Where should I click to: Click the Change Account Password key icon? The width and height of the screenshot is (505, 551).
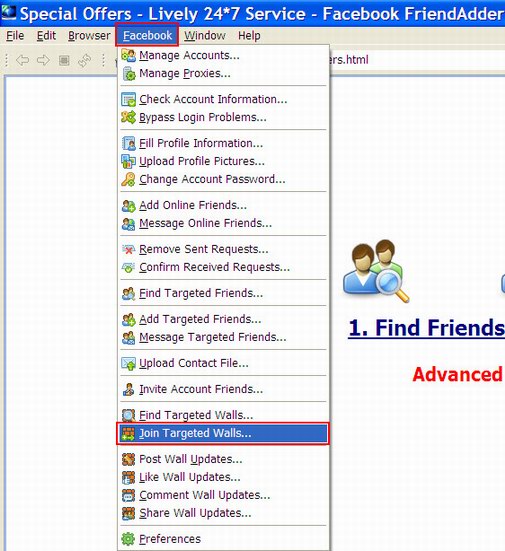coord(128,180)
